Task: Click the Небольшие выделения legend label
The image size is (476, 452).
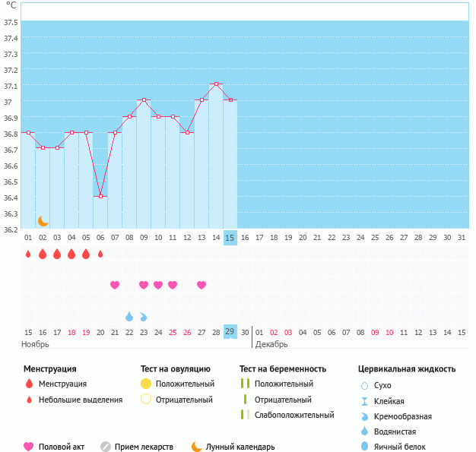Action: pyautogui.click(x=80, y=400)
